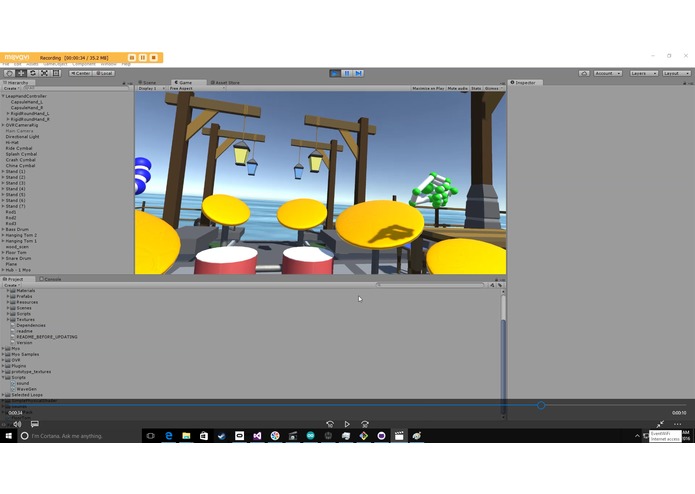Expand the Myo Samples project folder

click(3, 354)
